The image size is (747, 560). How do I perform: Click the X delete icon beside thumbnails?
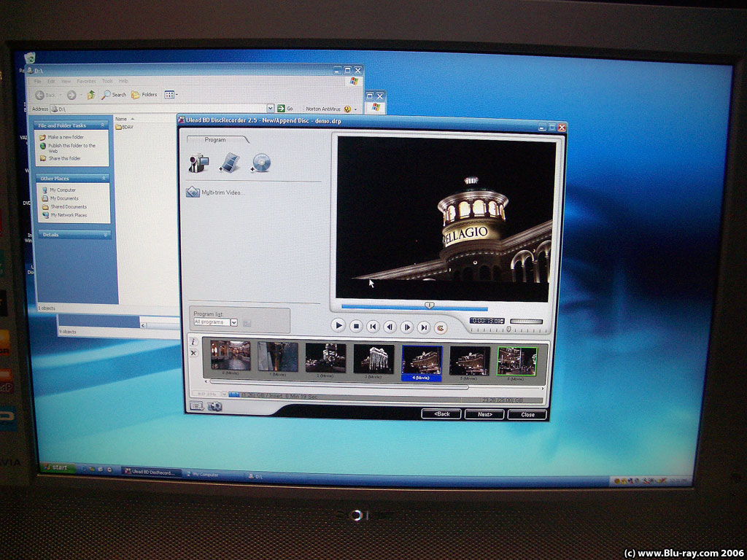(193, 353)
